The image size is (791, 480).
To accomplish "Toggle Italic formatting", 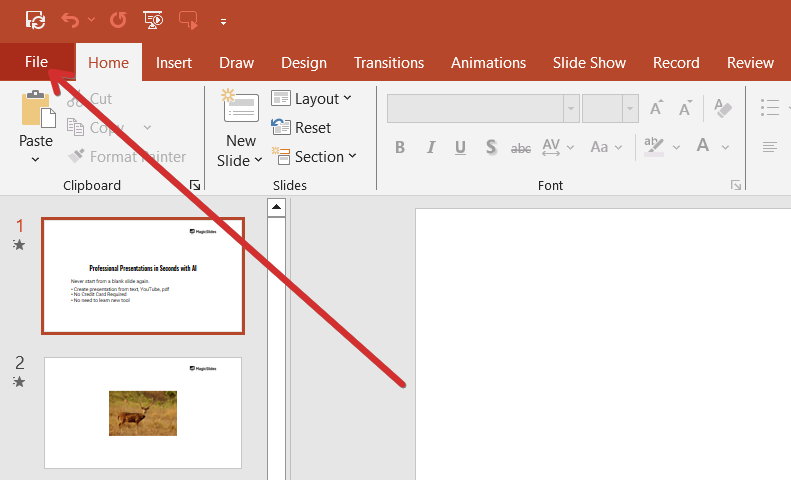I will [430, 147].
